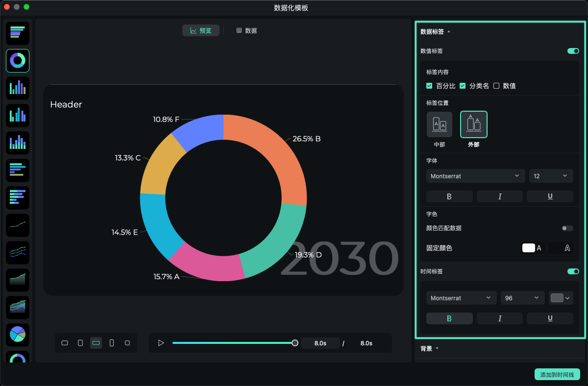Check the 数值 checkbox in 标签内容
Screen dimensions: 588x386
click(497, 86)
